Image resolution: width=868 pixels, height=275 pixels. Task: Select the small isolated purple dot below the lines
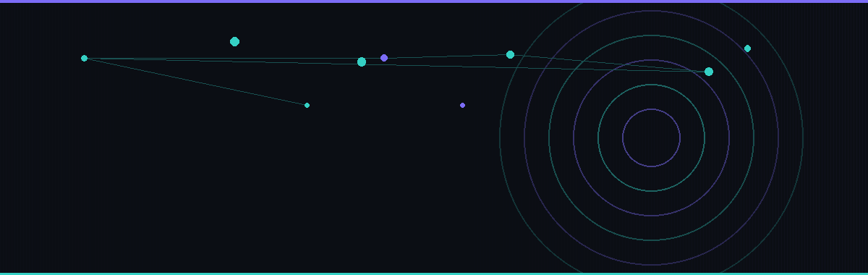coord(462,105)
